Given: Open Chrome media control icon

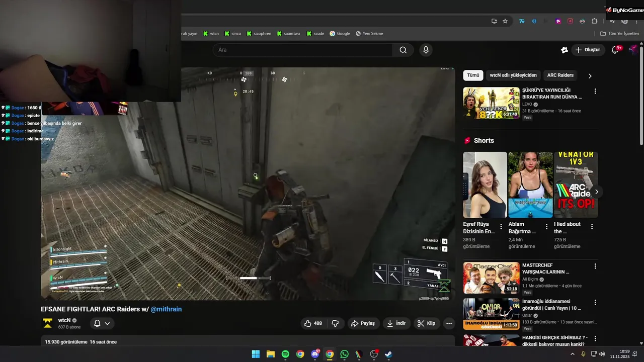Looking at the screenshot, I should pyautogui.click(x=612, y=21).
